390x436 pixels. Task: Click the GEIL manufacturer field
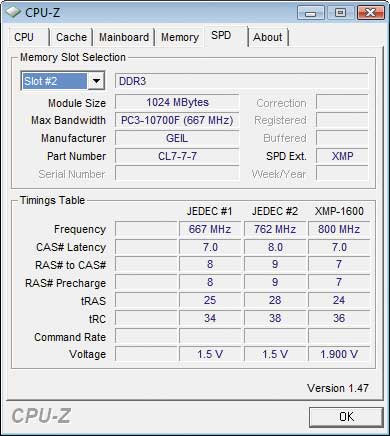click(177, 138)
